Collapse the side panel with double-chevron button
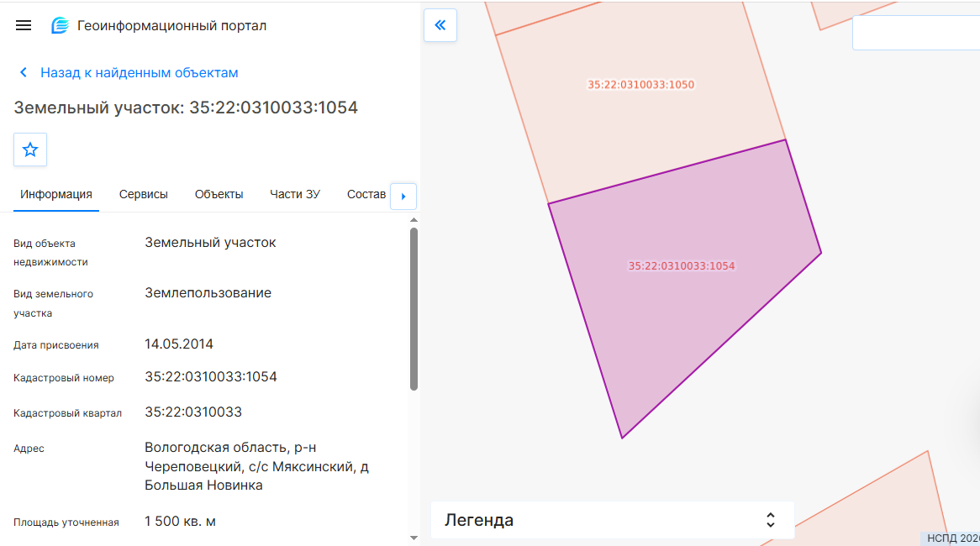Image resolution: width=980 pixels, height=546 pixels. pos(440,25)
